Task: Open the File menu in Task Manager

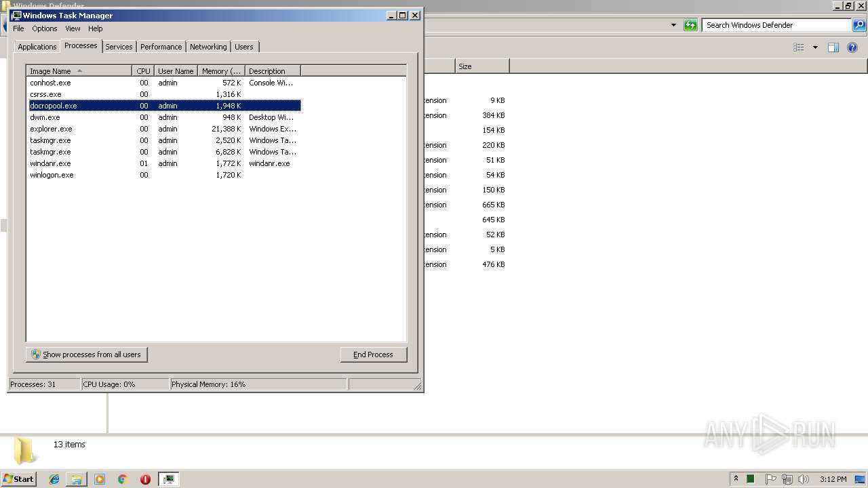Action: (x=18, y=28)
